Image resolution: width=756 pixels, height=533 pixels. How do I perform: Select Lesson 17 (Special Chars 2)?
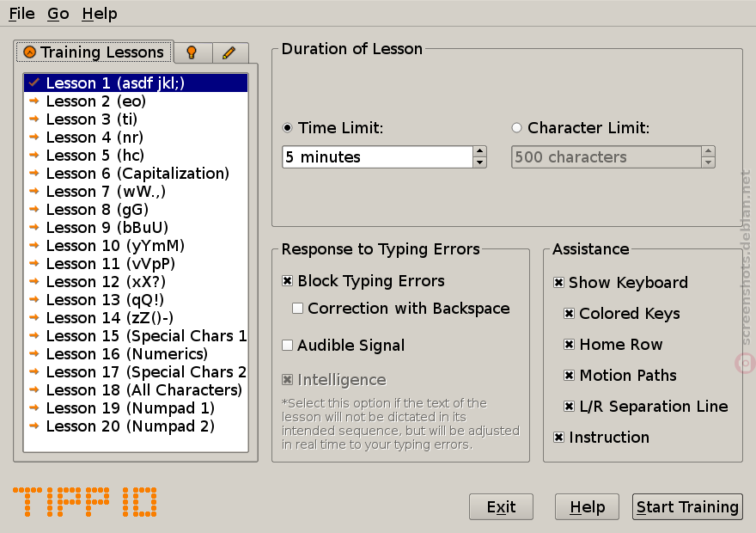[136, 372]
